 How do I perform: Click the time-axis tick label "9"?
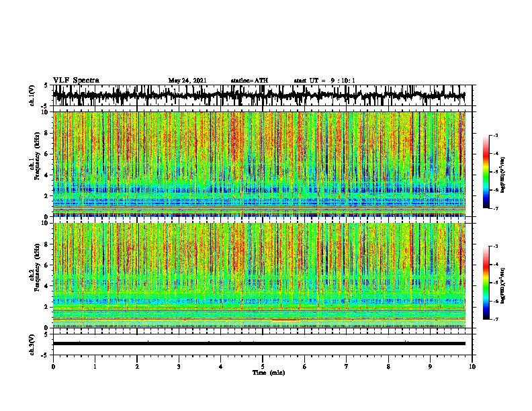430,367
